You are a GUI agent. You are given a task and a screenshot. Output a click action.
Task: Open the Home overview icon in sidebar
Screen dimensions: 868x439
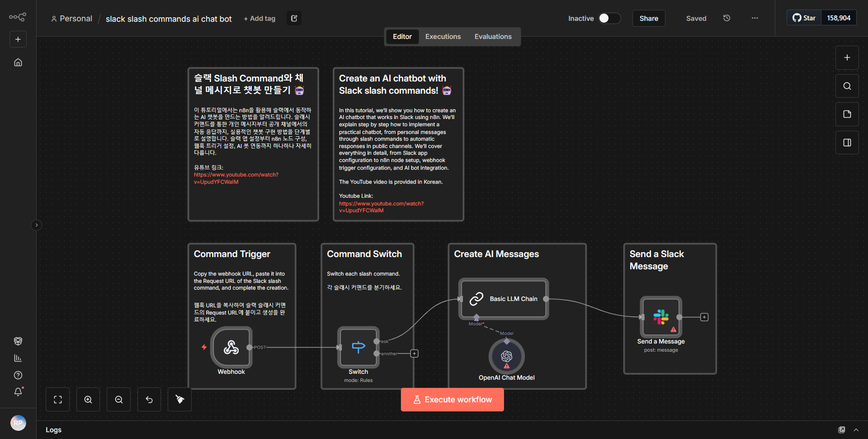pos(18,62)
